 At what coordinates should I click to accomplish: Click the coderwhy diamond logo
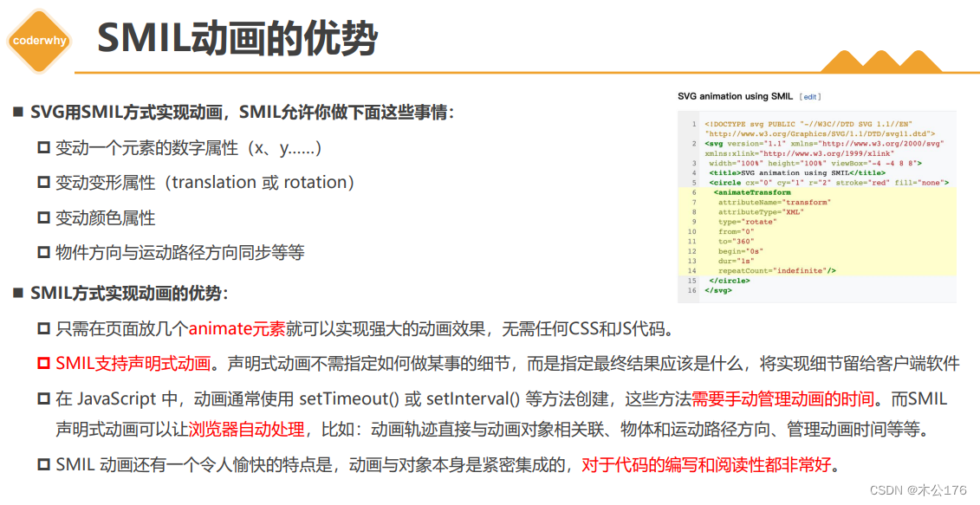39,41
